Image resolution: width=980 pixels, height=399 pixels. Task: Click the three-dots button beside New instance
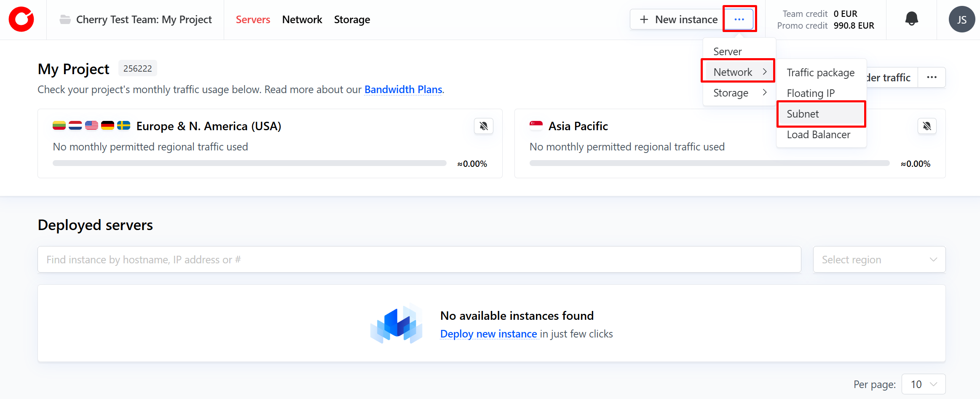(739, 19)
